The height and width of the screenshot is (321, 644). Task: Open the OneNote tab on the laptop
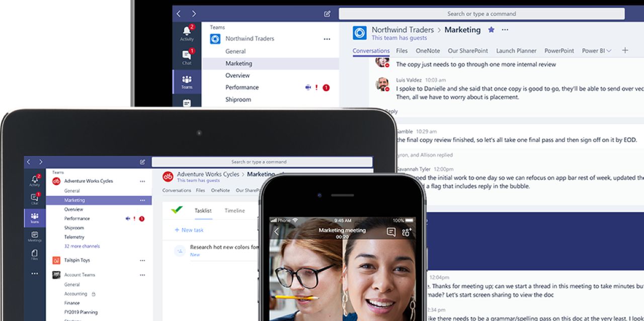click(428, 51)
